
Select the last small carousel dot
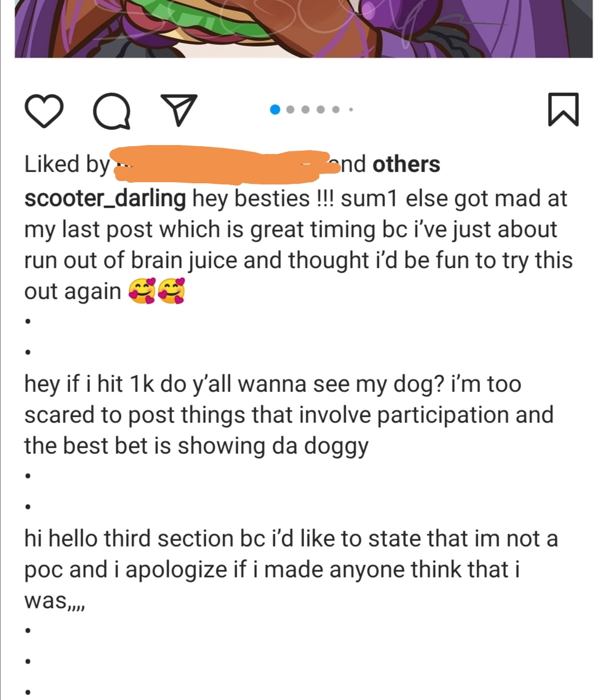click(x=350, y=110)
